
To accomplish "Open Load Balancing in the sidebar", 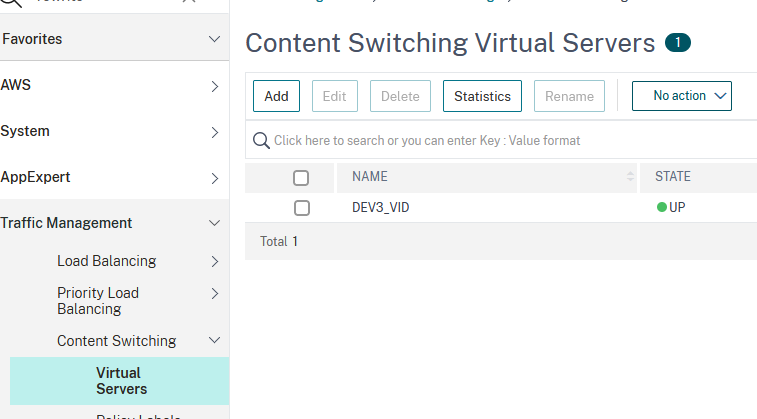I will (x=106, y=261).
